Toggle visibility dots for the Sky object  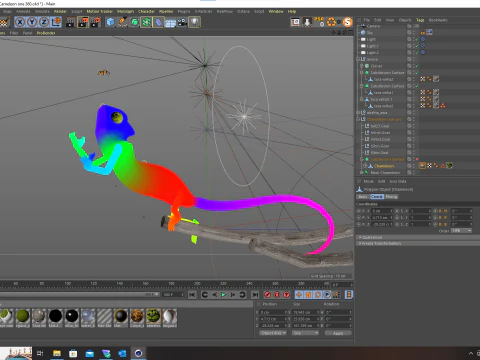tap(414, 32)
